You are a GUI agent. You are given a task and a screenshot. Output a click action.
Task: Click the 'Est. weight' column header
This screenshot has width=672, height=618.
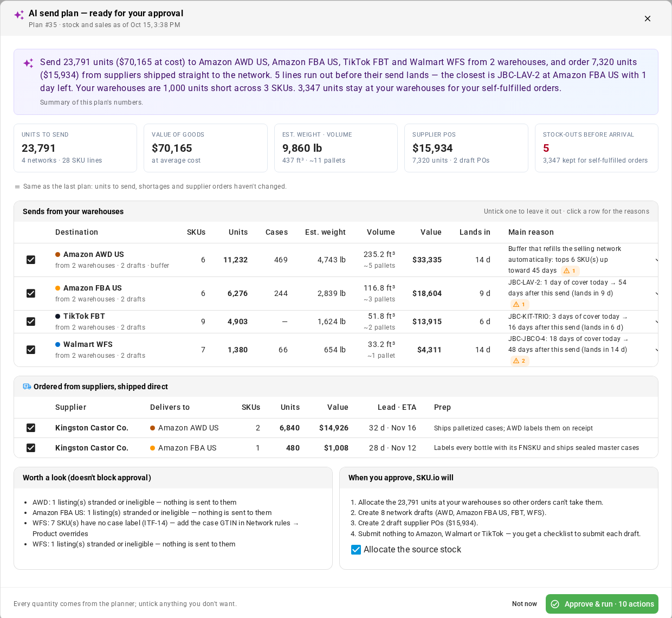(x=325, y=232)
